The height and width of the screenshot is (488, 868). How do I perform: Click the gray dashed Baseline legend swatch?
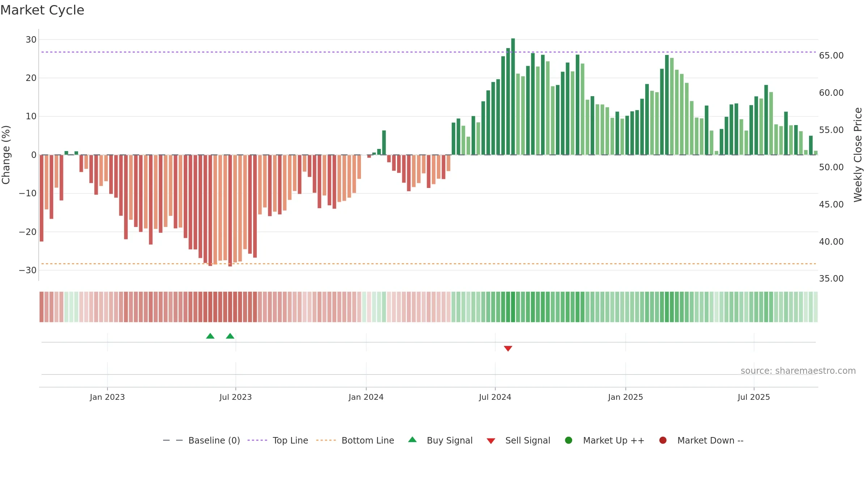(x=173, y=440)
